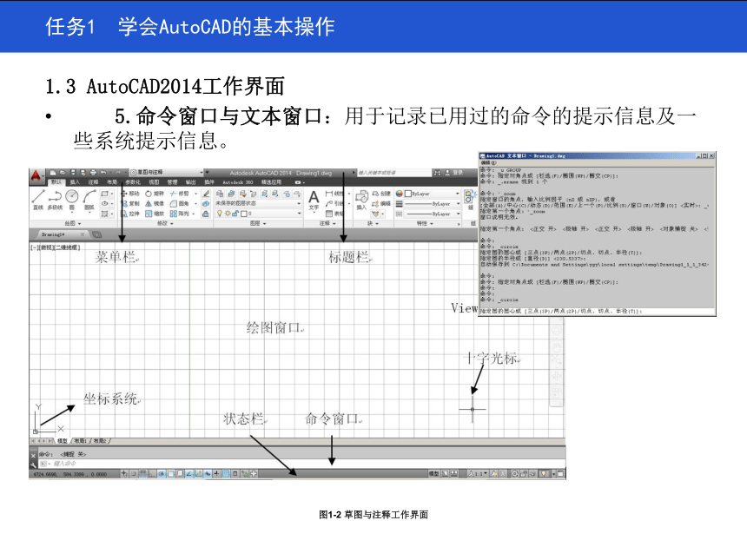Select the Text (文字) tool
The width and height of the screenshot is (747, 560).
tap(314, 200)
